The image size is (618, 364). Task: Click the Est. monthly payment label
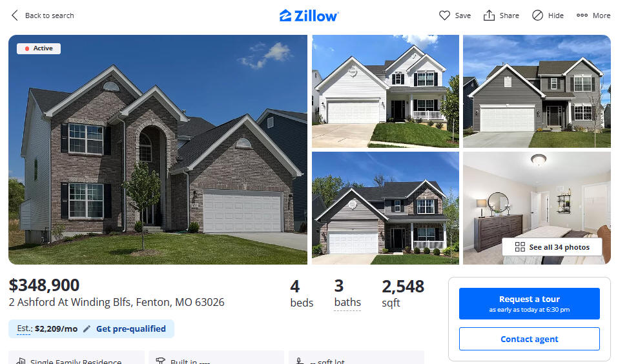point(24,329)
